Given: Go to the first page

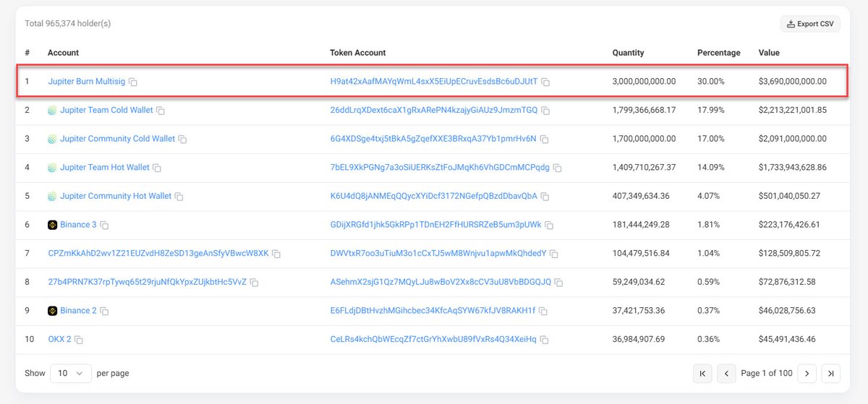Looking at the screenshot, I should [x=702, y=374].
